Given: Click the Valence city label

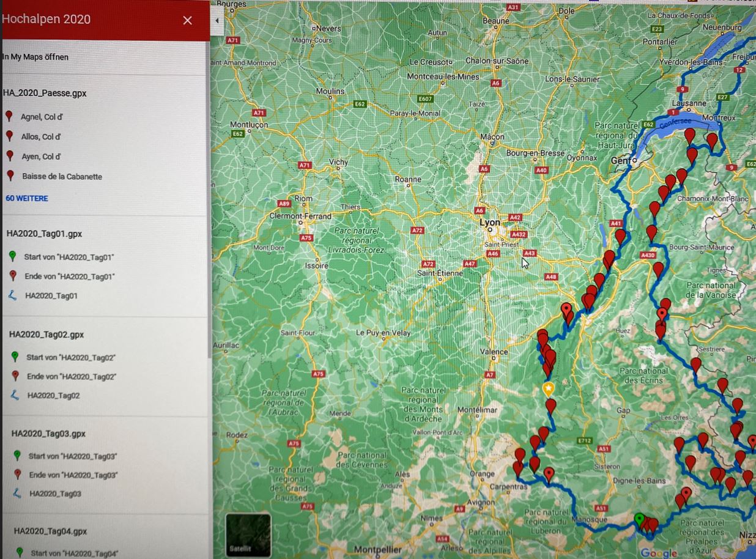Looking at the screenshot, I should coord(494,352).
